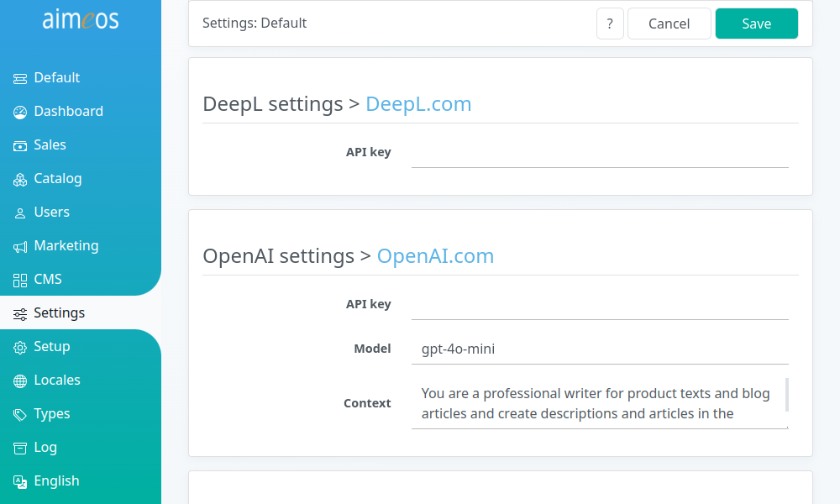Viewport: 840px width, 504px height.
Task: Open the DeepL.com link
Action: pos(418,104)
